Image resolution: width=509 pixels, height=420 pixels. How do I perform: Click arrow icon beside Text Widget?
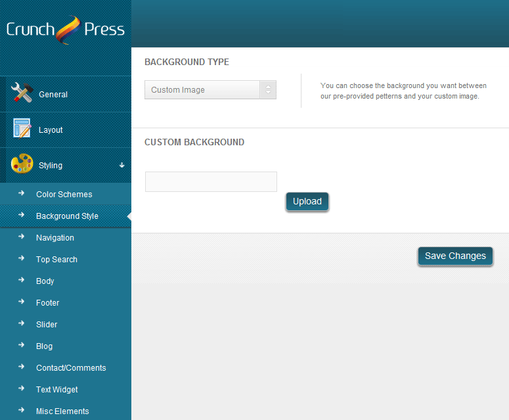click(22, 388)
